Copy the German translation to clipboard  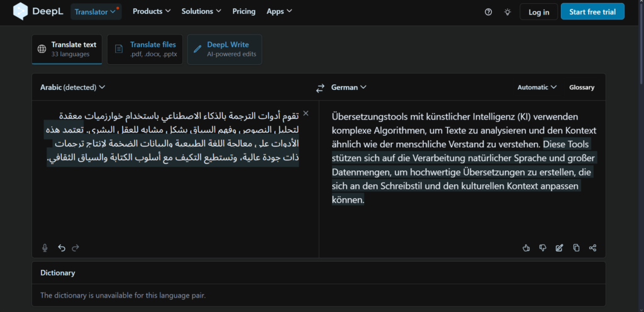576,248
